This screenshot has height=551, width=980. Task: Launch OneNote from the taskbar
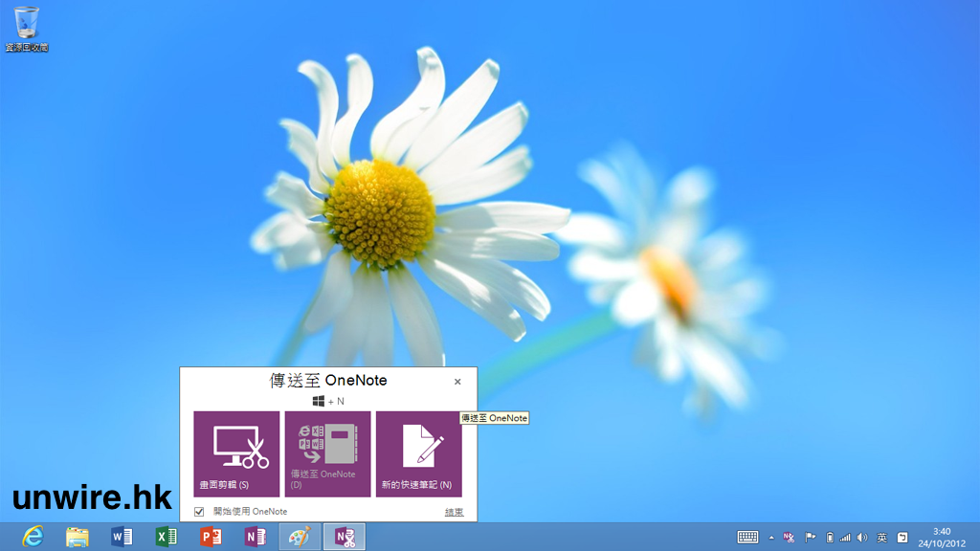coord(255,537)
